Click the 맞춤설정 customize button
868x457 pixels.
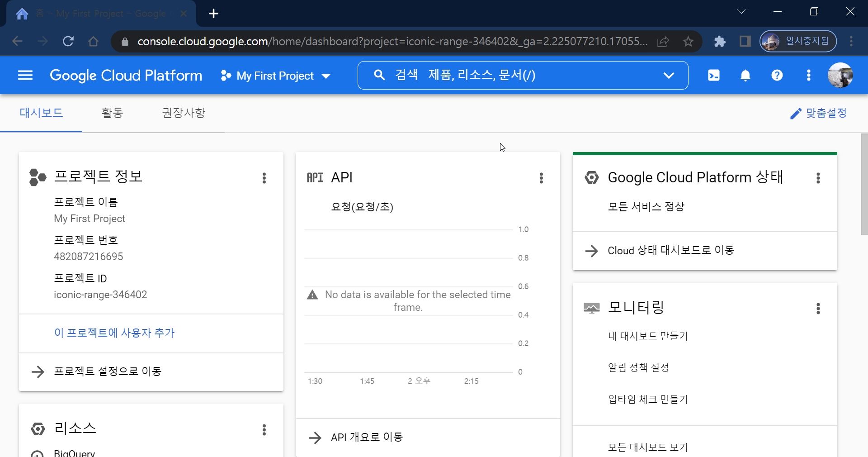click(x=818, y=113)
